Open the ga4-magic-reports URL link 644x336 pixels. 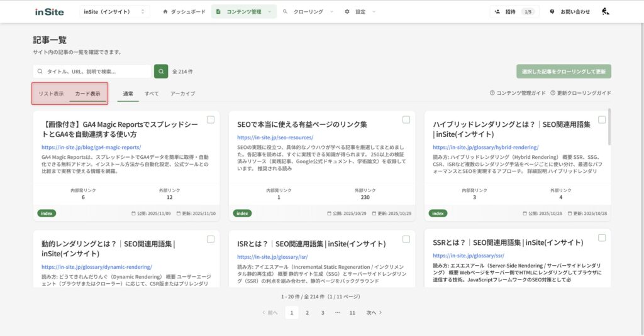(91, 148)
